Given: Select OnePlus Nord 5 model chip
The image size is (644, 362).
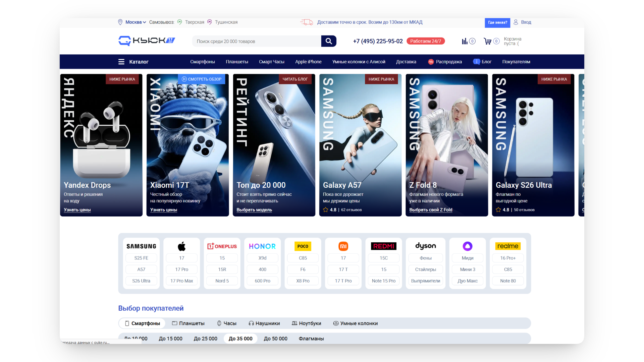Looking at the screenshot, I should pyautogui.click(x=222, y=281).
